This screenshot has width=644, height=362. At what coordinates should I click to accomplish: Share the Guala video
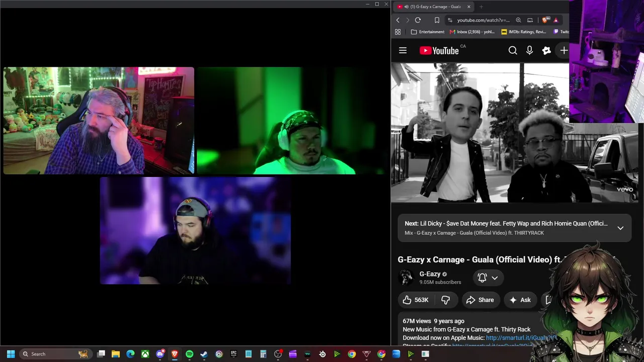click(x=480, y=300)
